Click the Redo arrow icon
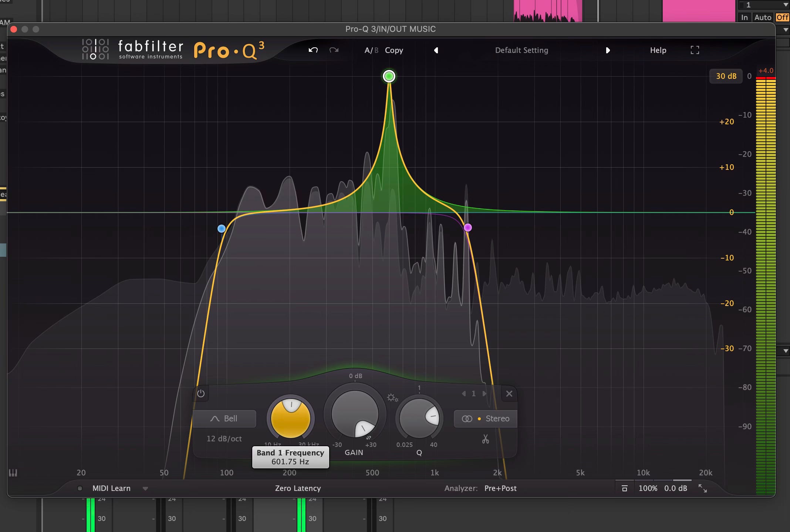This screenshot has width=790, height=532. tap(334, 50)
